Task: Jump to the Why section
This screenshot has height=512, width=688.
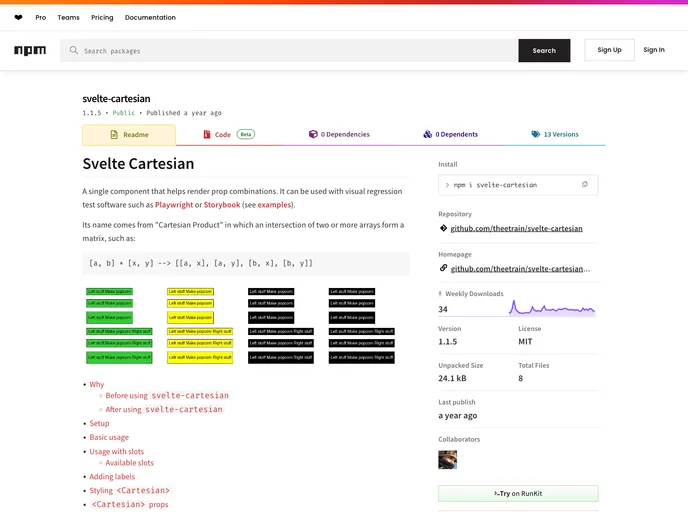Action: tap(97, 384)
